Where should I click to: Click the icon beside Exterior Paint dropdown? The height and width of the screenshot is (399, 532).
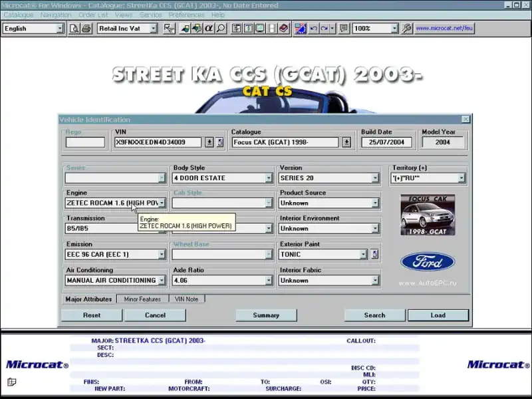click(374, 254)
